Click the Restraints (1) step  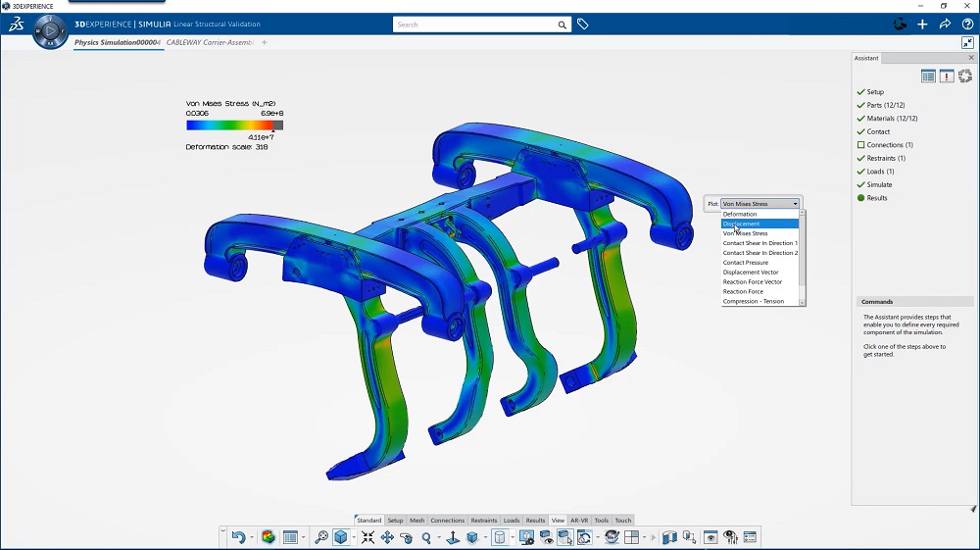[886, 158]
